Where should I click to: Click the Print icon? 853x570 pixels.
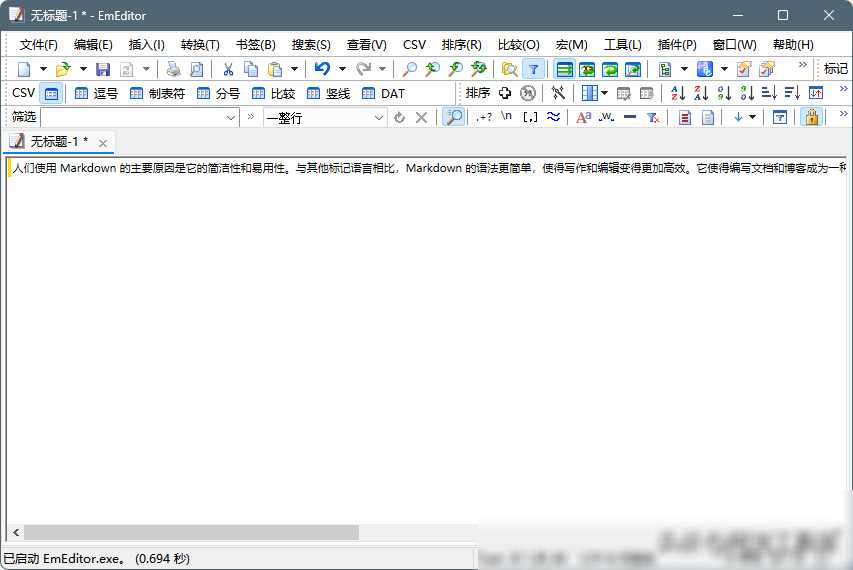click(x=174, y=69)
